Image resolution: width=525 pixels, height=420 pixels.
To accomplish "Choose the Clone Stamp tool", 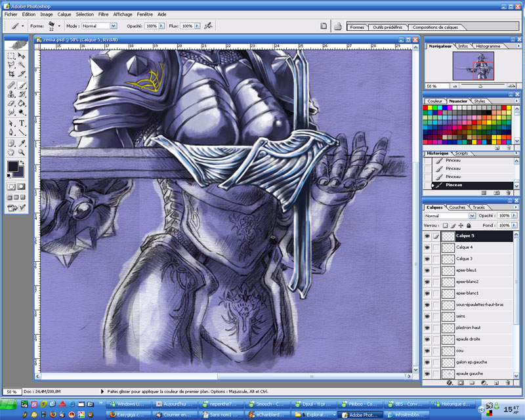I will coord(11,94).
